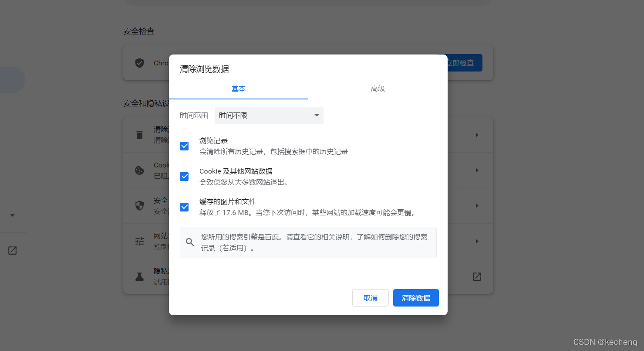Click the safety check shield next to Chrome

point(139,63)
